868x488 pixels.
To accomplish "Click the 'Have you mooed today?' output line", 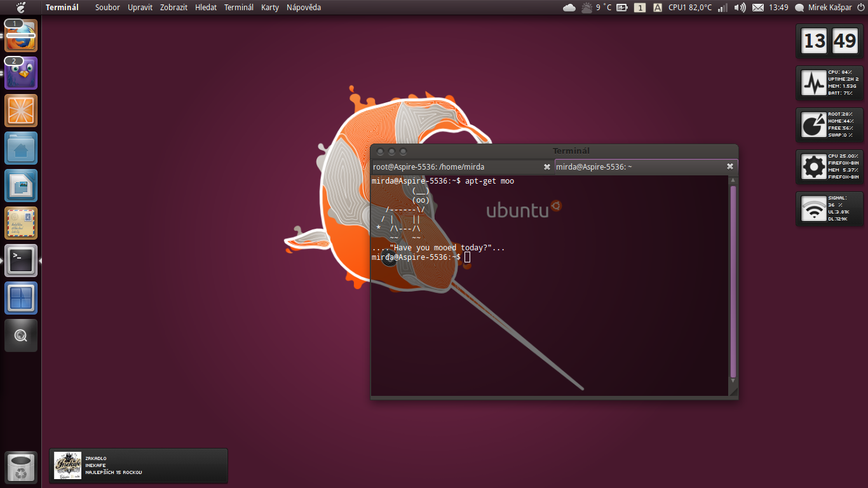I will point(438,248).
